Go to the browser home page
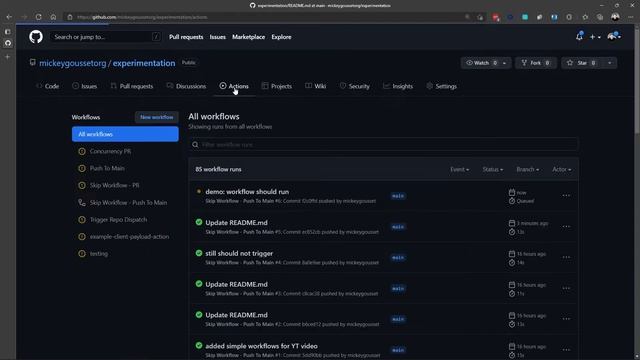 53,17
